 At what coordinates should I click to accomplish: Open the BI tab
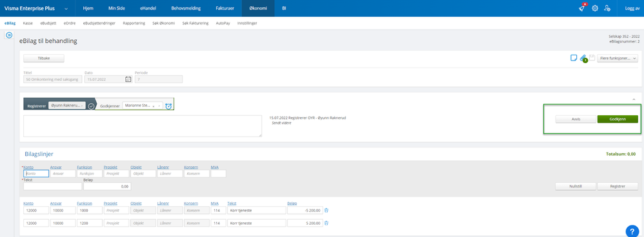pyautogui.click(x=284, y=8)
